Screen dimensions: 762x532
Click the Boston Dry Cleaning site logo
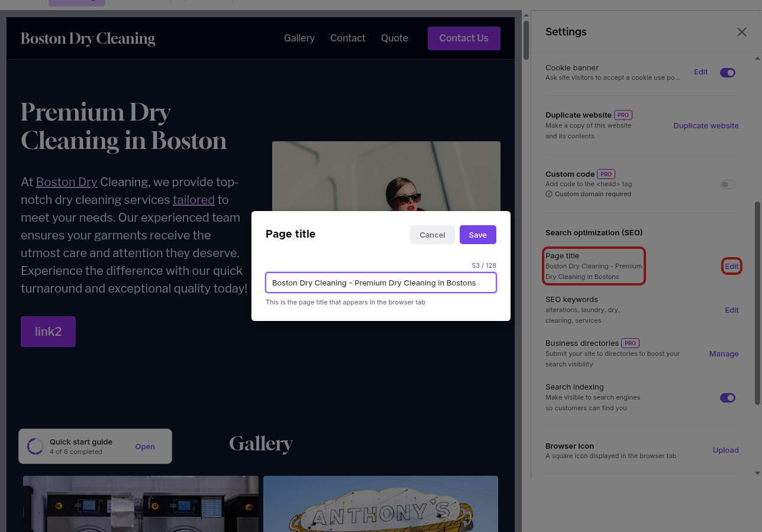point(88,38)
